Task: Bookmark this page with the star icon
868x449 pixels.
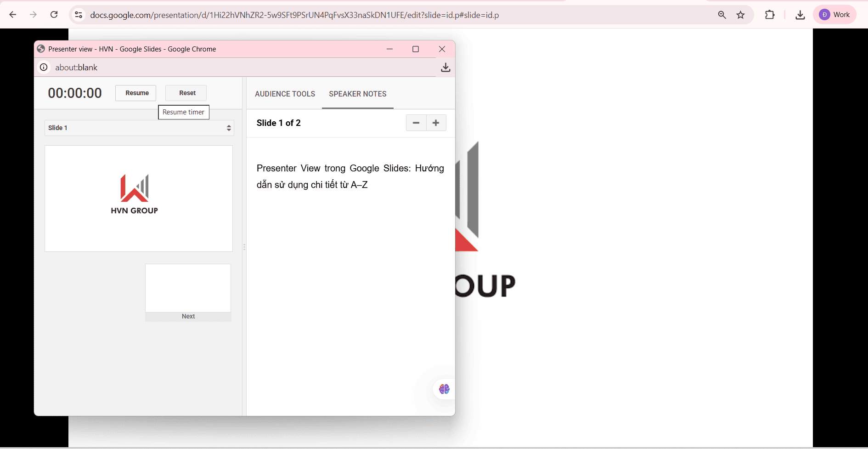Action: pos(740,14)
